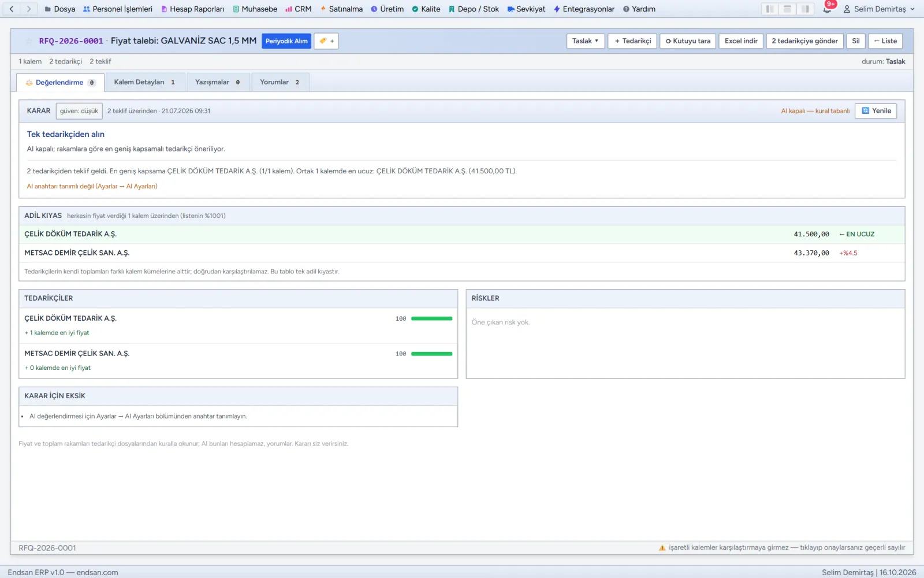Image resolution: width=924 pixels, height=578 pixels.
Task: Click ÇELİK DÖKÜM score bar in Tedarikçiler
Action: pyautogui.click(x=431, y=318)
